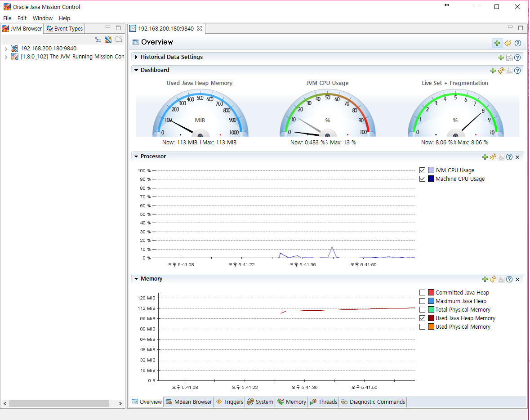This screenshot has height=420, width=530.
Task: Click the JVM CPU Usage color swatch
Action: click(x=431, y=170)
